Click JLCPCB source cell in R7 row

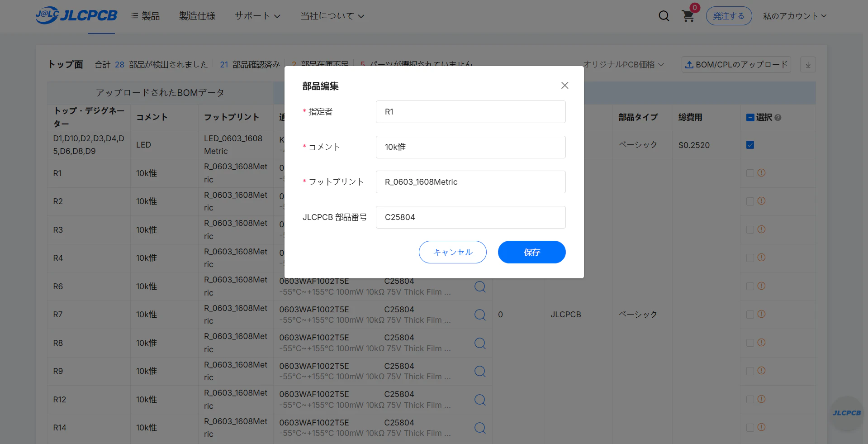tap(566, 315)
